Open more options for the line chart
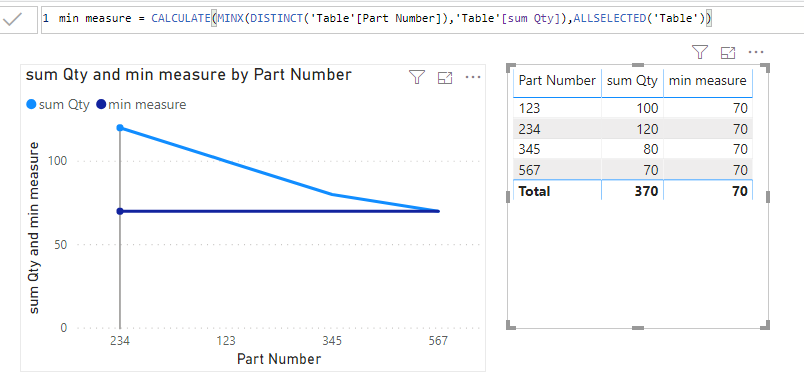This screenshot has height=388, width=804. pos(473,77)
